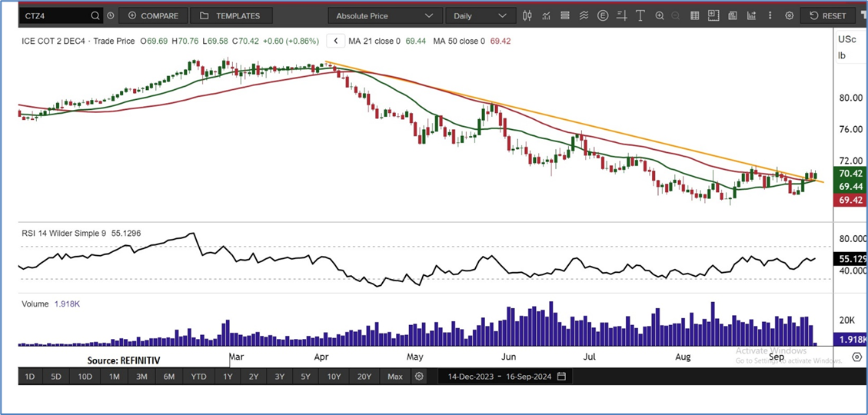Click the green 69.44 MA price tag
Viewport: 868px width, 415px height.
pos(850,187)
